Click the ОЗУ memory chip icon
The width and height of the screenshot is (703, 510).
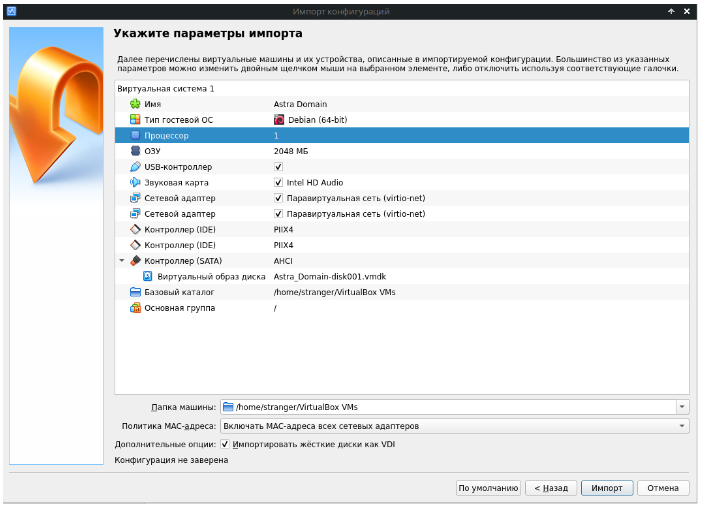click(x=135, y=151)
